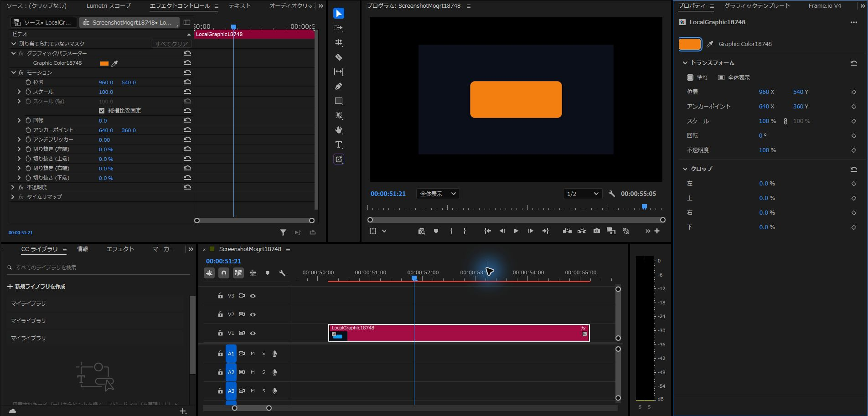Open timeline display settings wrench
Image resolution: width=868 pixels, height=416 pixels.
(282, 273)
